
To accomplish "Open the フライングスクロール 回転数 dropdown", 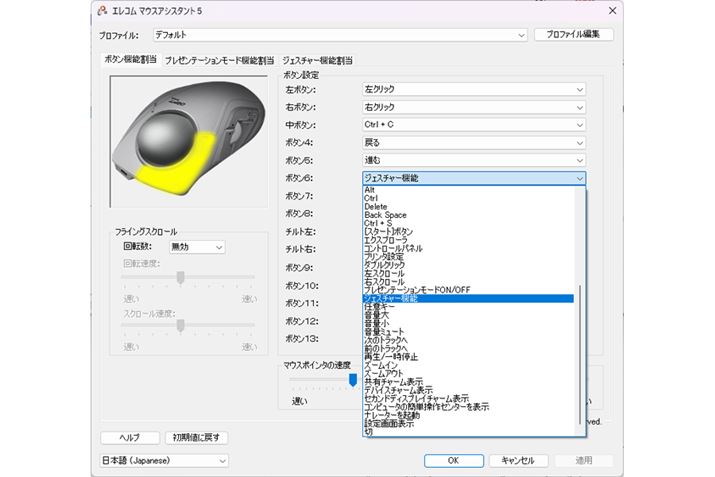I will point(196,247).
